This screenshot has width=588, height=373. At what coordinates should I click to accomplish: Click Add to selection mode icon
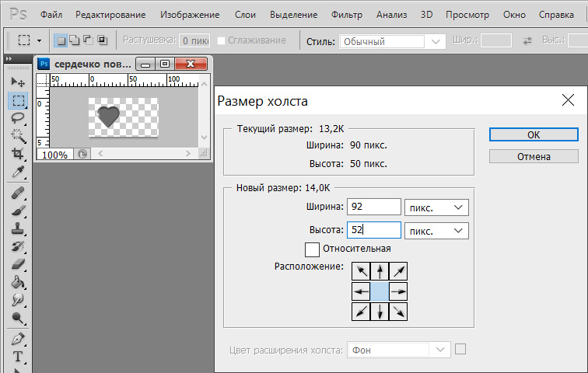point(74,40)
